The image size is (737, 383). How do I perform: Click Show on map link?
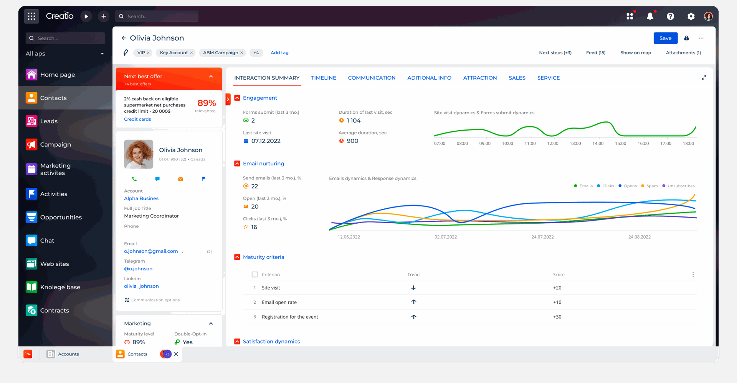tap(635, 53)
